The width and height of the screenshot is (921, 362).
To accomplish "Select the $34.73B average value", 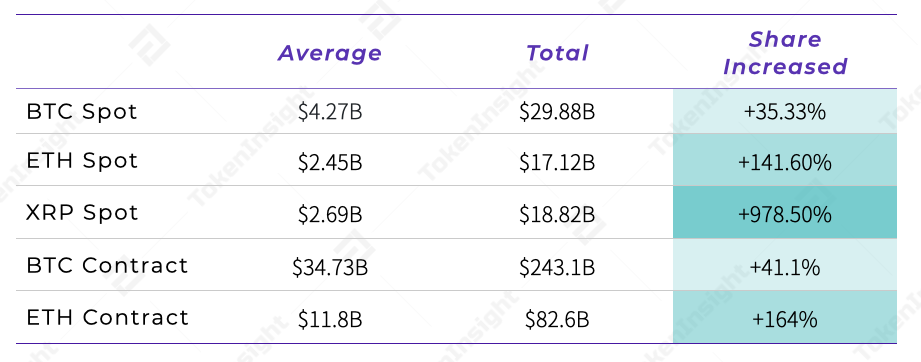I will pos(330,268).
